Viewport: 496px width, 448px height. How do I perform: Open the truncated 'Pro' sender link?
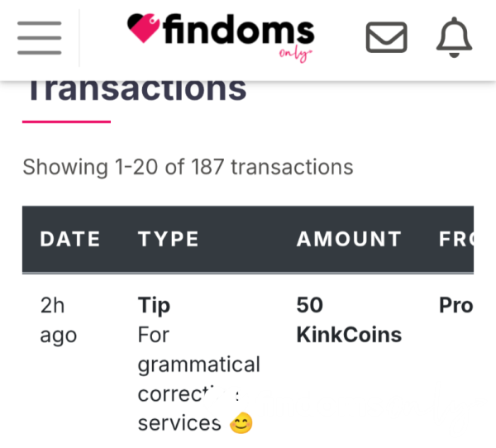point(456,306)
